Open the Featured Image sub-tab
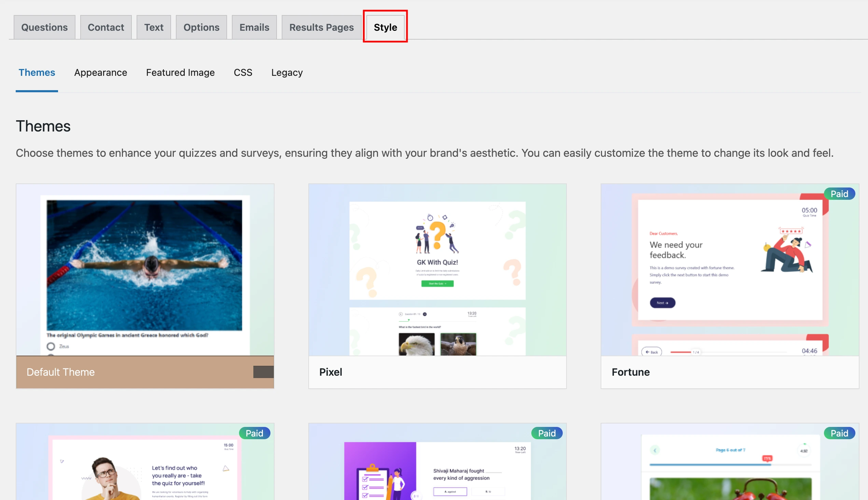Image resolution: width=868 pixels, height=500 pixels. point(180,72)
